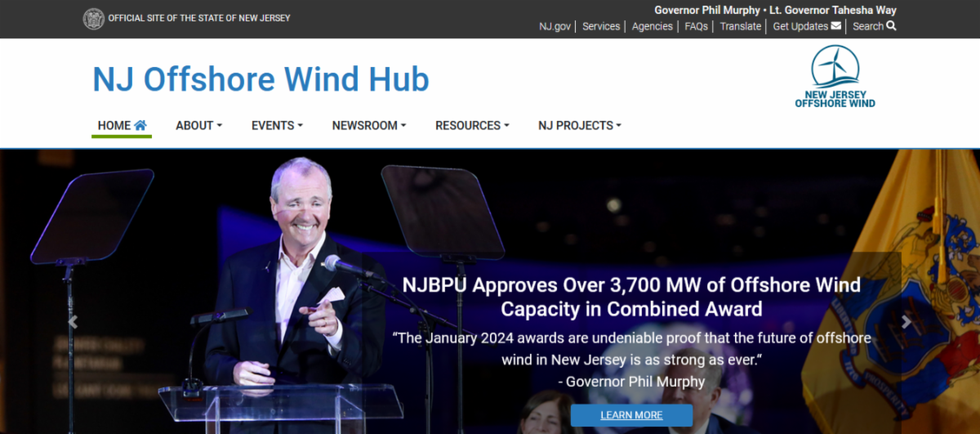Open the NJ.gov link
Viewport: 980px width, 434px height.
(x=555, y=26)
